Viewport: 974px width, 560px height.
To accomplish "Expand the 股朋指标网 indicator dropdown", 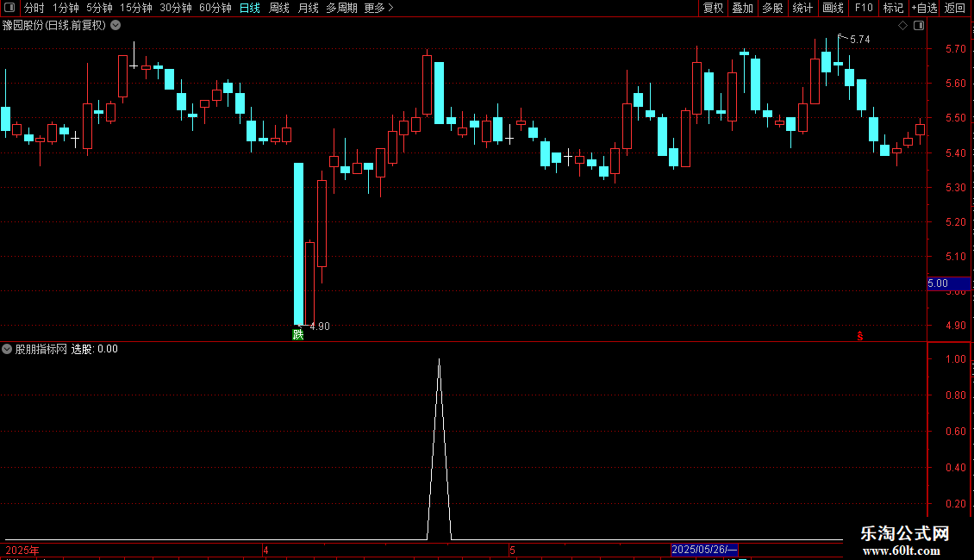I will (7, 349).
